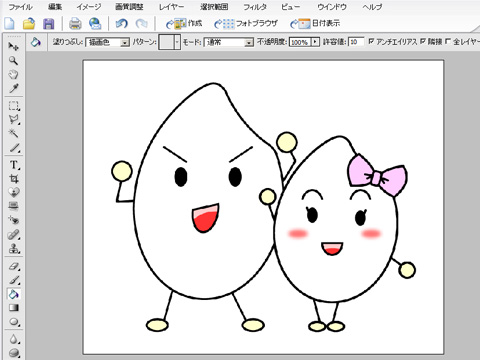Click the red mouth of the larger character
Screen dimensions: 480x360
205,218
